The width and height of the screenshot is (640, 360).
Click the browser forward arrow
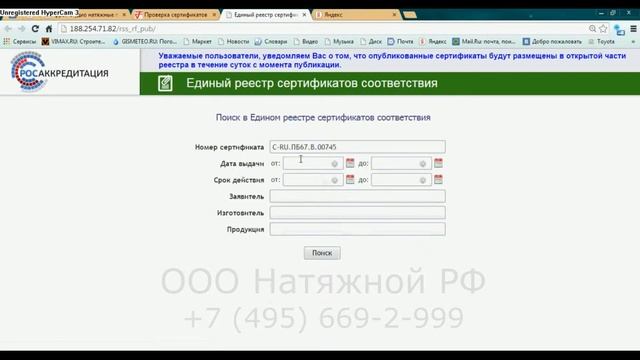pos(22,29)
